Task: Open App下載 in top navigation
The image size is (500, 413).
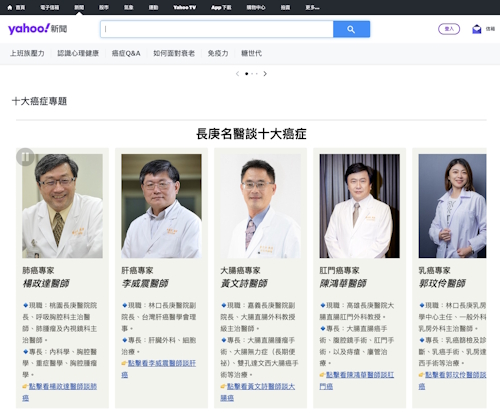Action: 221,7
